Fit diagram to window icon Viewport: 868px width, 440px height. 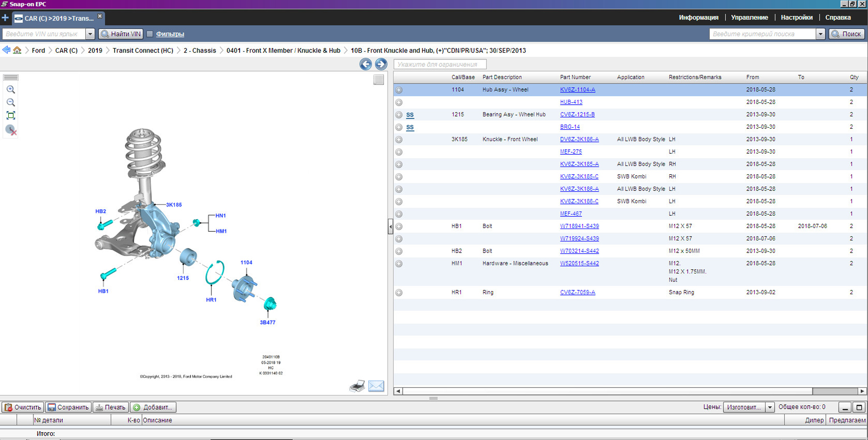(10, 116)
